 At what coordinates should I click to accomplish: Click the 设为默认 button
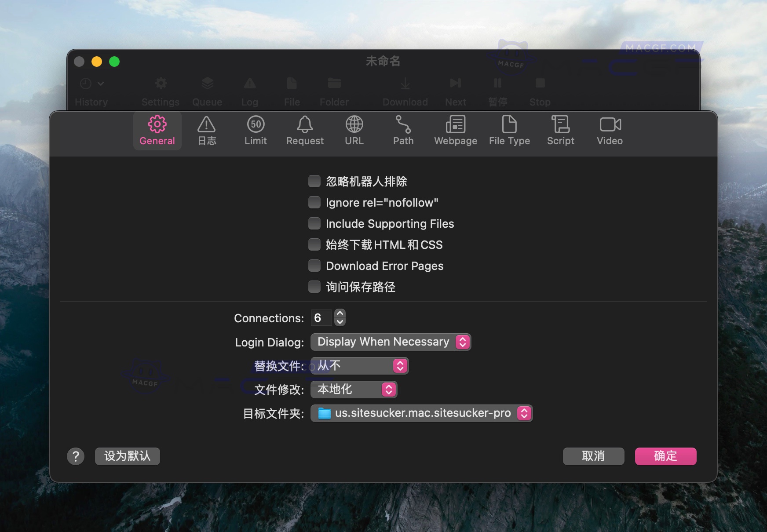127,456
